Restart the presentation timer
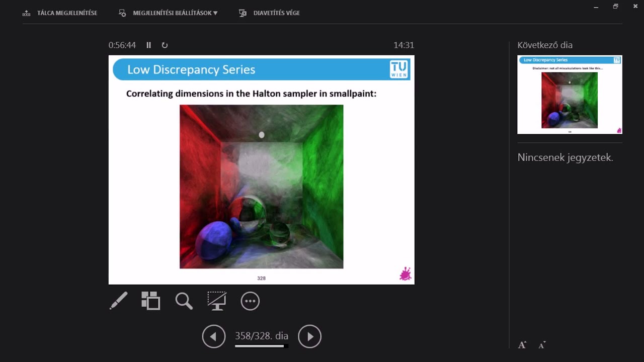The height and width of the screenshot is (362, 644). pyautogui.click(x=165, y=45)
